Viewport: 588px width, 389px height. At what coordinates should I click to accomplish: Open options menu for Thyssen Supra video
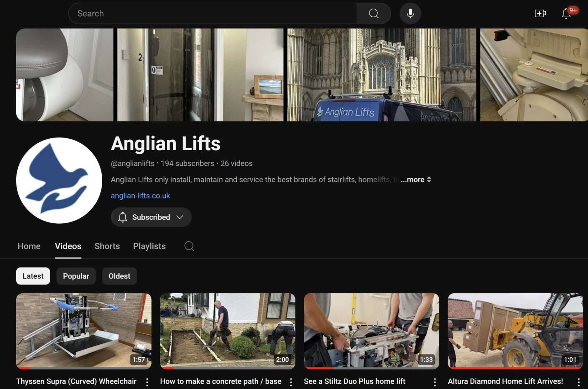pos(147,382)
